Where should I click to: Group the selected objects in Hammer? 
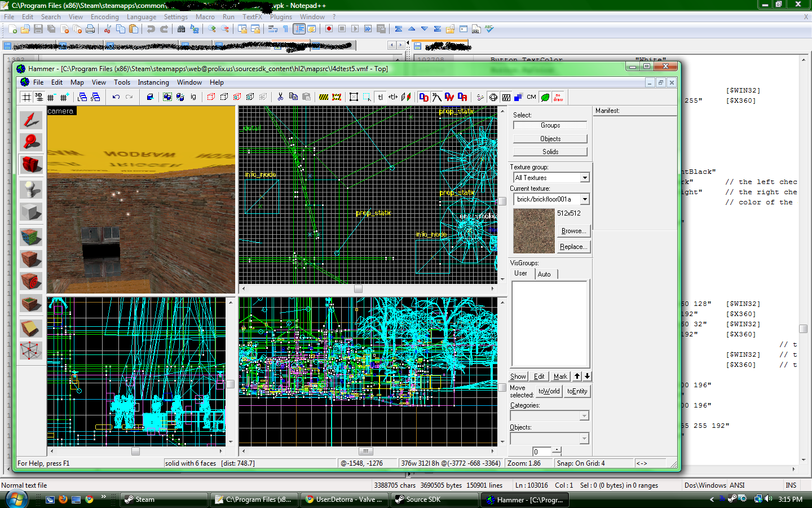click(167, 97)
